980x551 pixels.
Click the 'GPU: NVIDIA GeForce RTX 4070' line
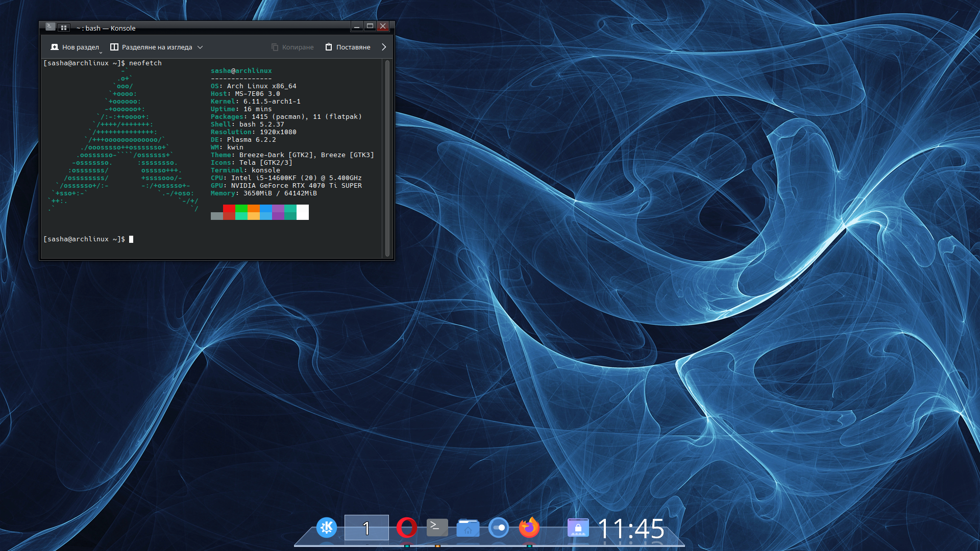pyautogui.click(x=286, y=186)
